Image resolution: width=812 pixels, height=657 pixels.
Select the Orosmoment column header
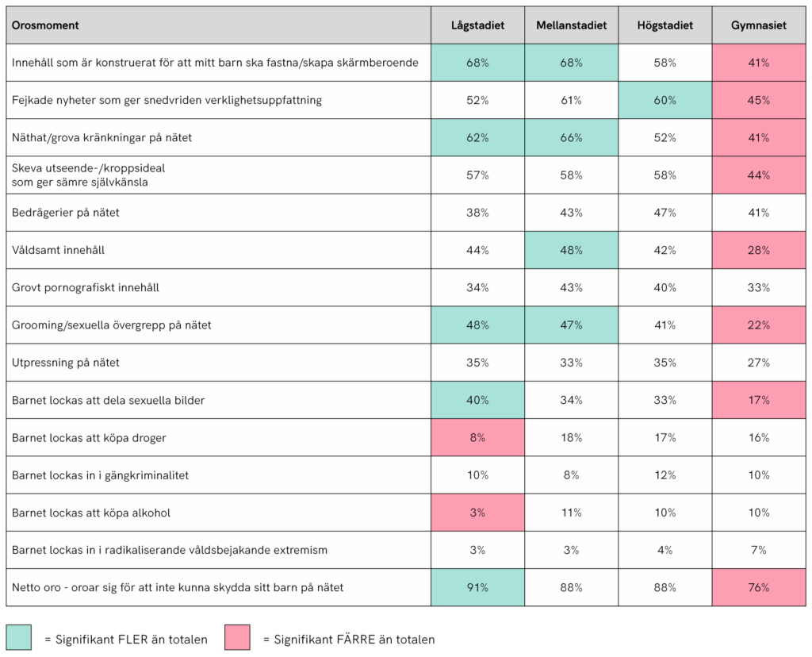click(45, 25)
